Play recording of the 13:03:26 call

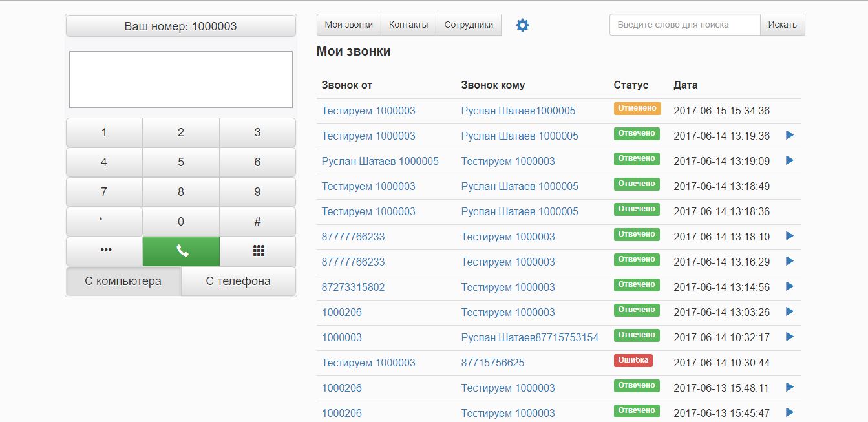pos(789,311)
